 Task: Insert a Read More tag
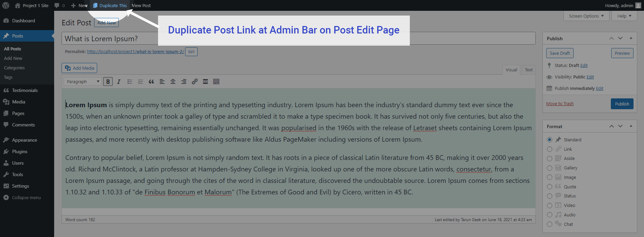point(205,81)
